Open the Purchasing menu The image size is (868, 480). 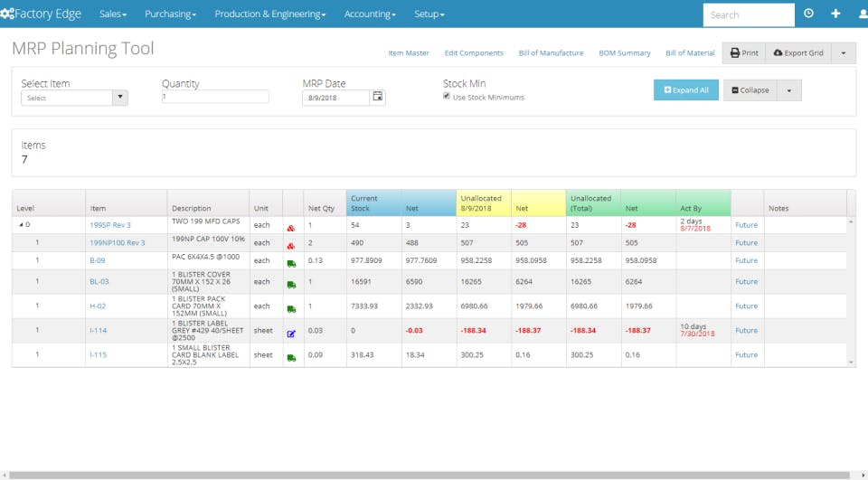click(170, 14)
